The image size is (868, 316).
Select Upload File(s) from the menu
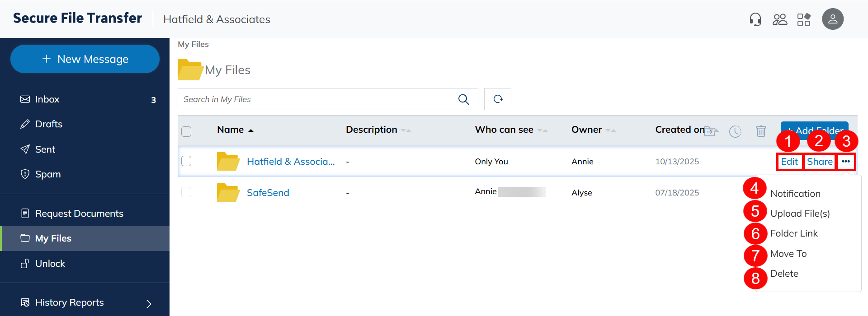click(x=800, y=214)
